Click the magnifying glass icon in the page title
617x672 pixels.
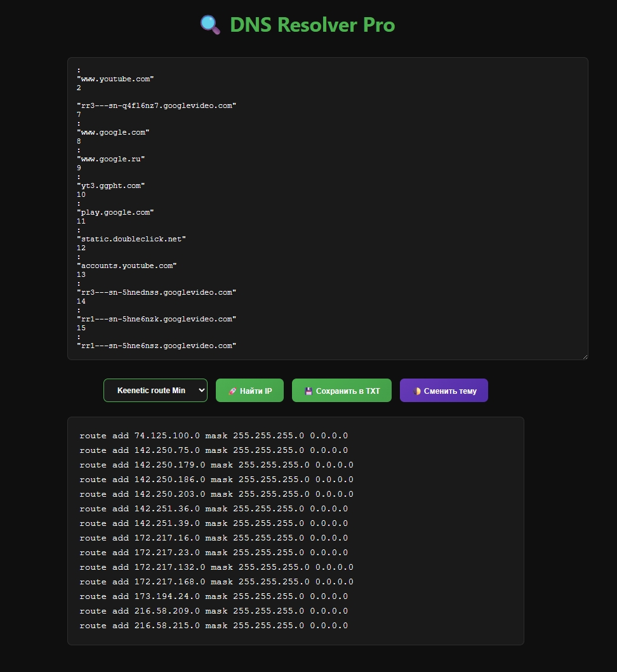[209, 25]
